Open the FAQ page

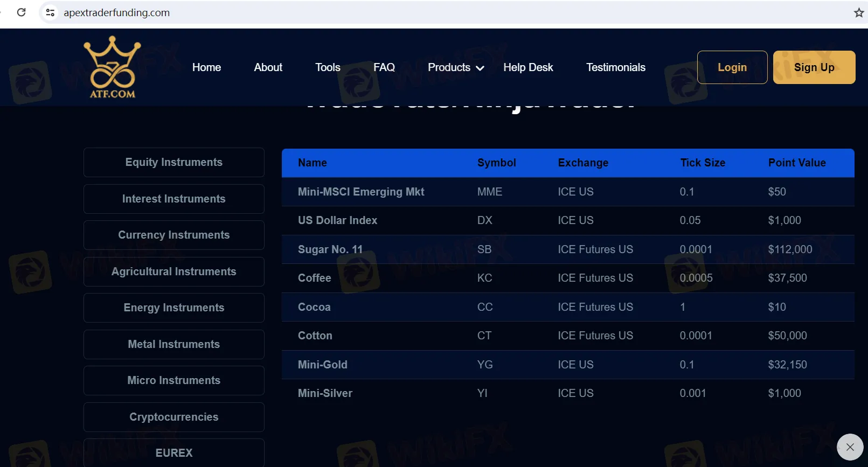[x=384, y=67]
